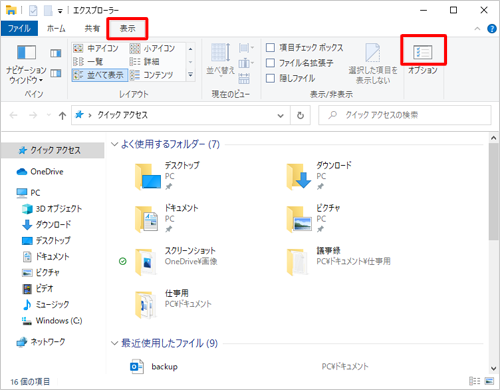Select 詳細 layout
The width and height of the screenshot is (500, 390).
pos(145,62)
